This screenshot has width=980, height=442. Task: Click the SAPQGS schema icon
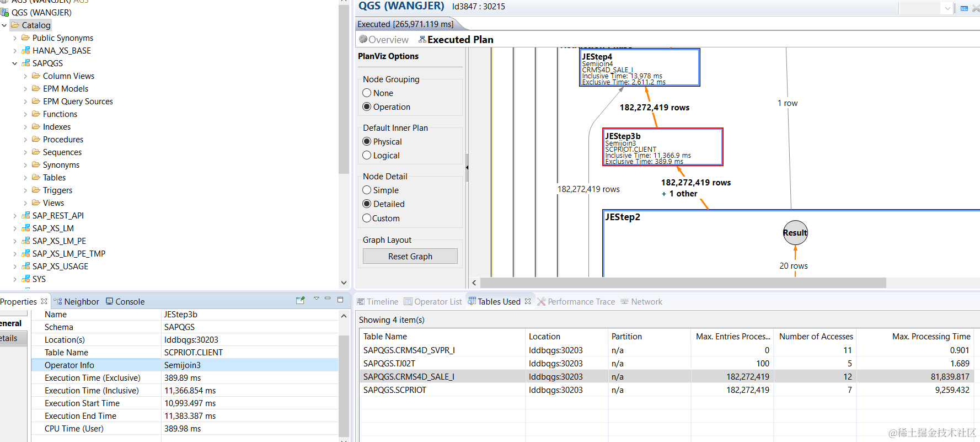click(25, 63)
